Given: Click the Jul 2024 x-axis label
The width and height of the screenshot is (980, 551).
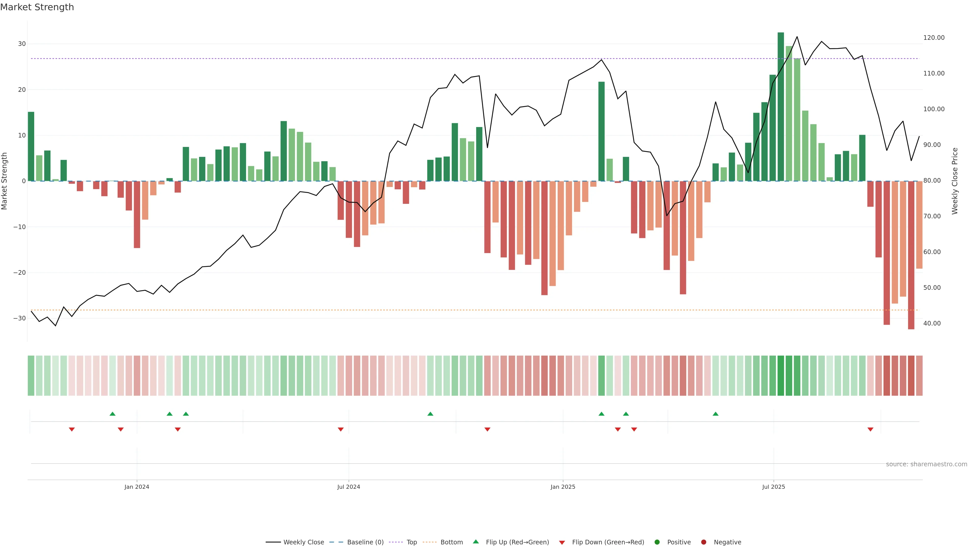Looking at the screenshot, I should tap(348, 487).
